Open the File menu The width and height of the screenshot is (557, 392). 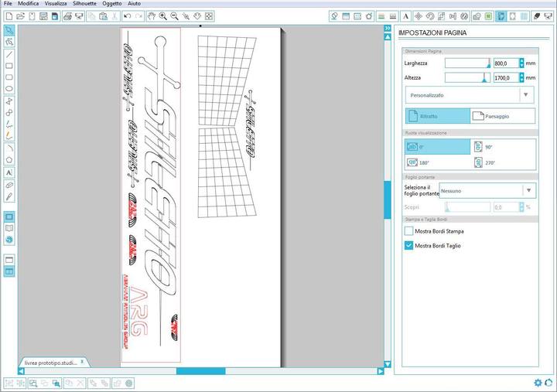[8, 3]
